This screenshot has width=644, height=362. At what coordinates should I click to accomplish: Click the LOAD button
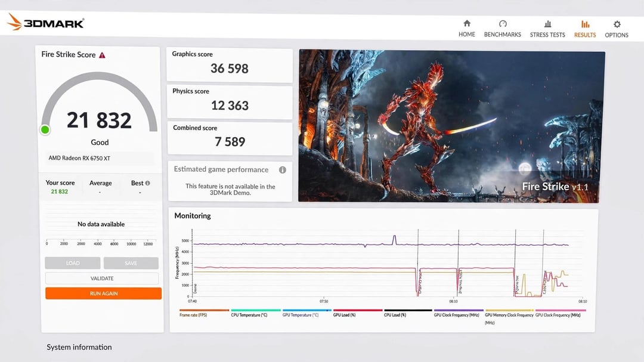pyautogui.click(x=73, y=263)
